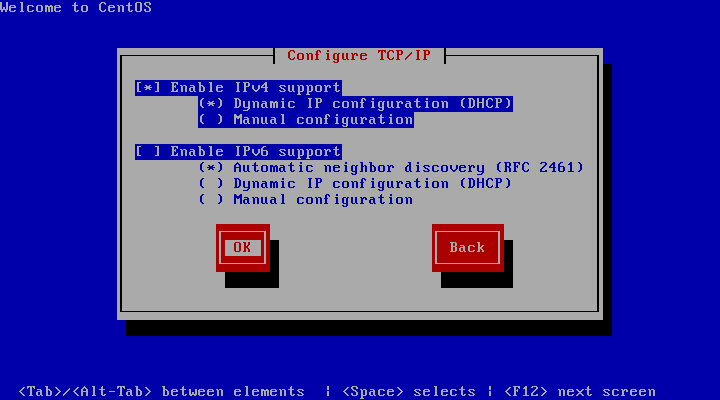Click the (*) marker before Automatic neighbor discovery

(x=211, y=168)
